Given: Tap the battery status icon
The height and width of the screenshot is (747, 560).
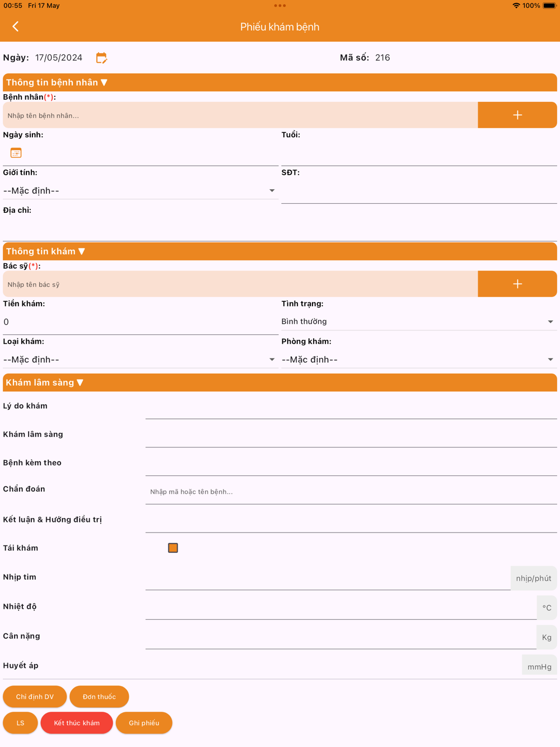Looking at the screenshot, I should (x=549, y=6).
